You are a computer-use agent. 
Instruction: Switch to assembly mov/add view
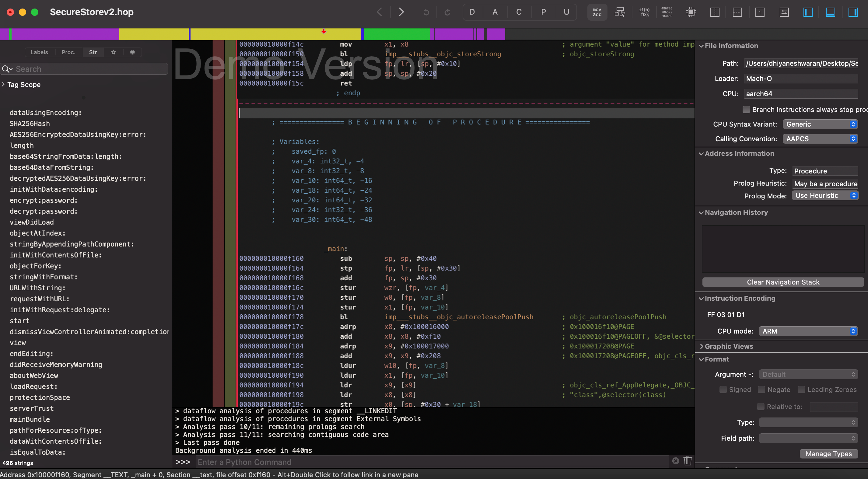pos(597,12)
